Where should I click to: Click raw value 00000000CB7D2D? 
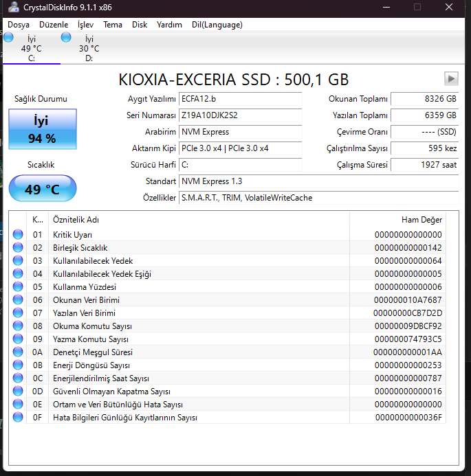click(408, 313)
